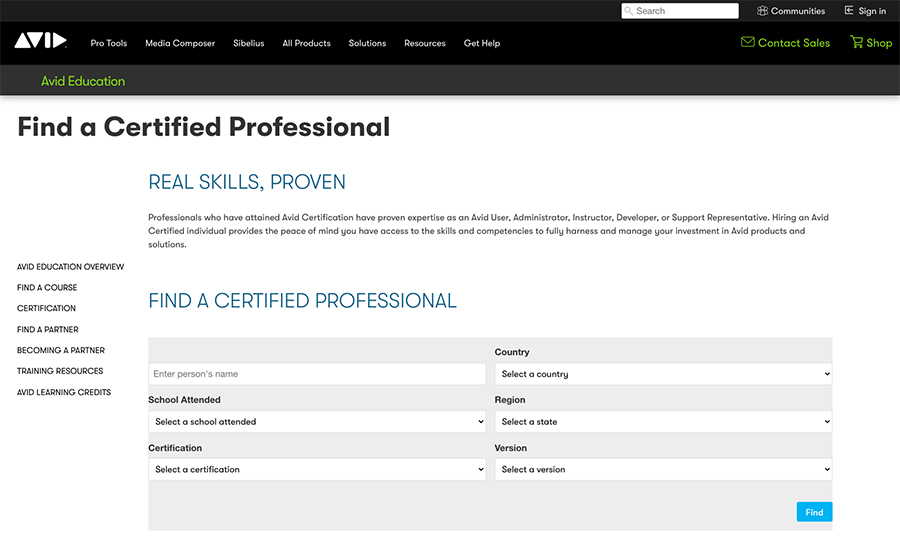900x546 pixels.
Task: Open Training Resources sidebar link
Action: [60, 371]
